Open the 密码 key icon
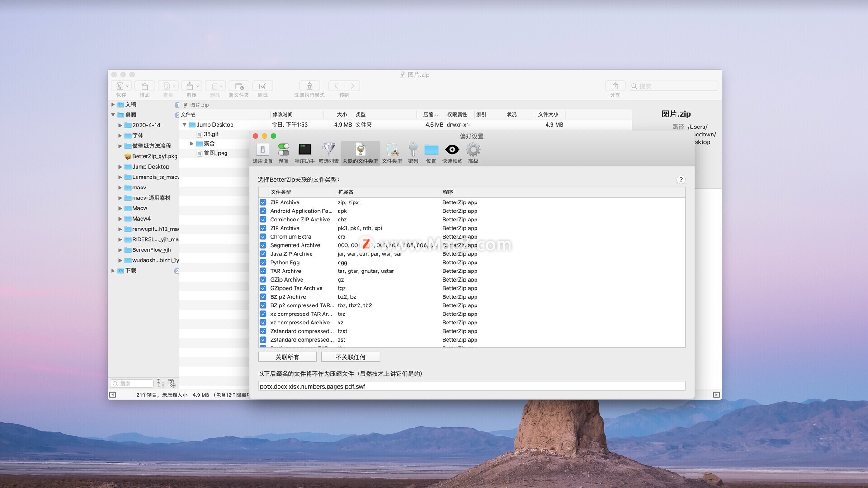Screen dimensions: 868x488 [413, 153]
